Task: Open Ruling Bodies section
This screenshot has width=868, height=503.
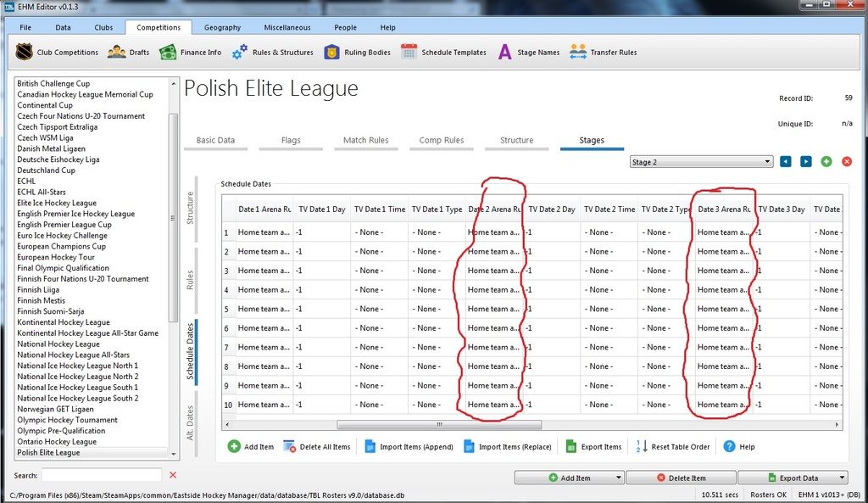Action: tap(357, 52)
